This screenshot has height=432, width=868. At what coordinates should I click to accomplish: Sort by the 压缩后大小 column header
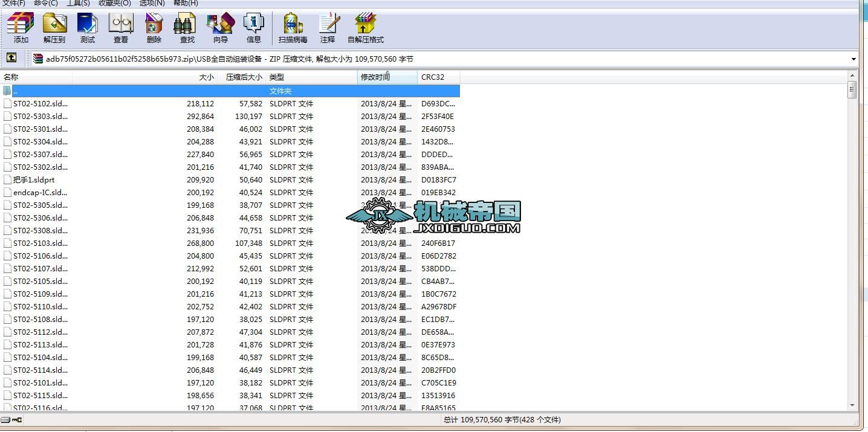242,77
